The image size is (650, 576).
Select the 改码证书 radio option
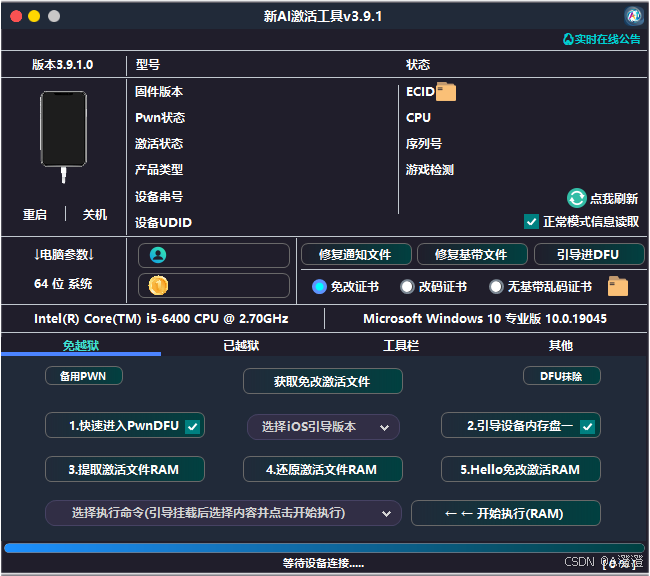pos(407,287)
